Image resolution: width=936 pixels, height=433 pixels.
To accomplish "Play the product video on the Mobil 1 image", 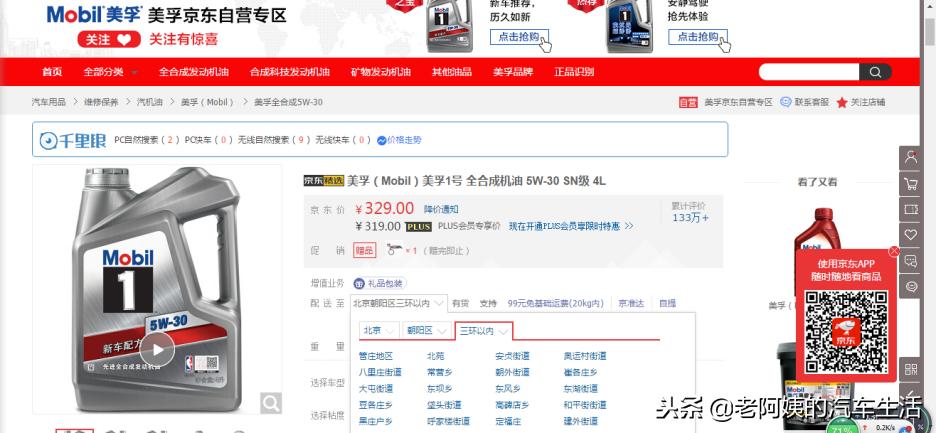I will (x=157, y=349).
